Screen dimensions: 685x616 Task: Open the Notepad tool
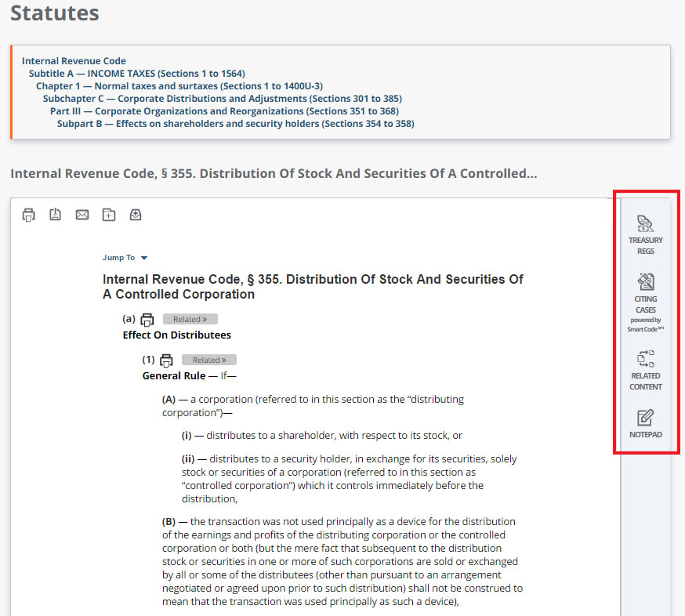click(645, 423)
